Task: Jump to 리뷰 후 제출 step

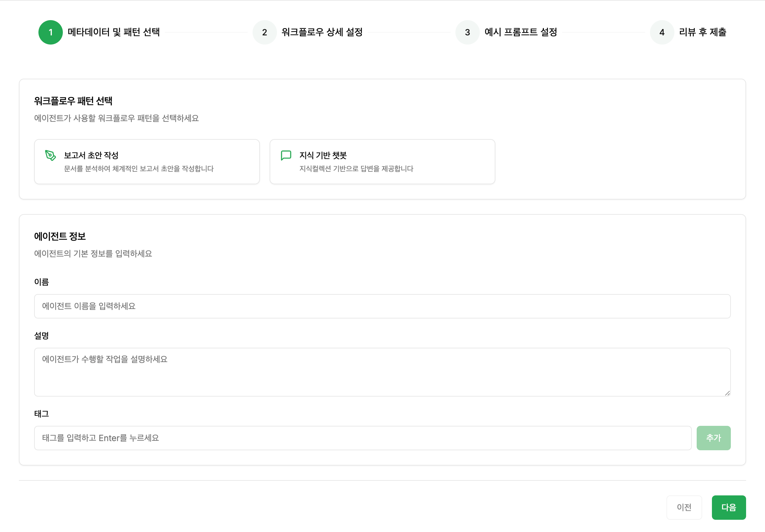Action: 702,32
